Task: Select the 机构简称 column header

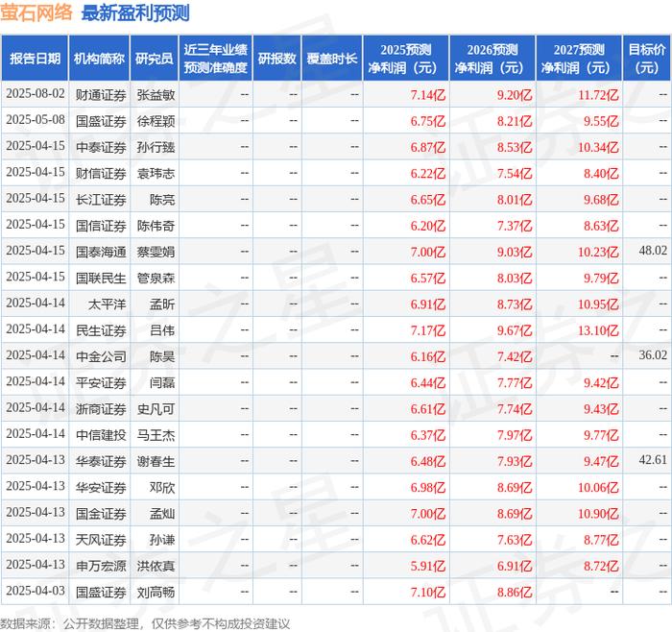Action: (99, 59)
